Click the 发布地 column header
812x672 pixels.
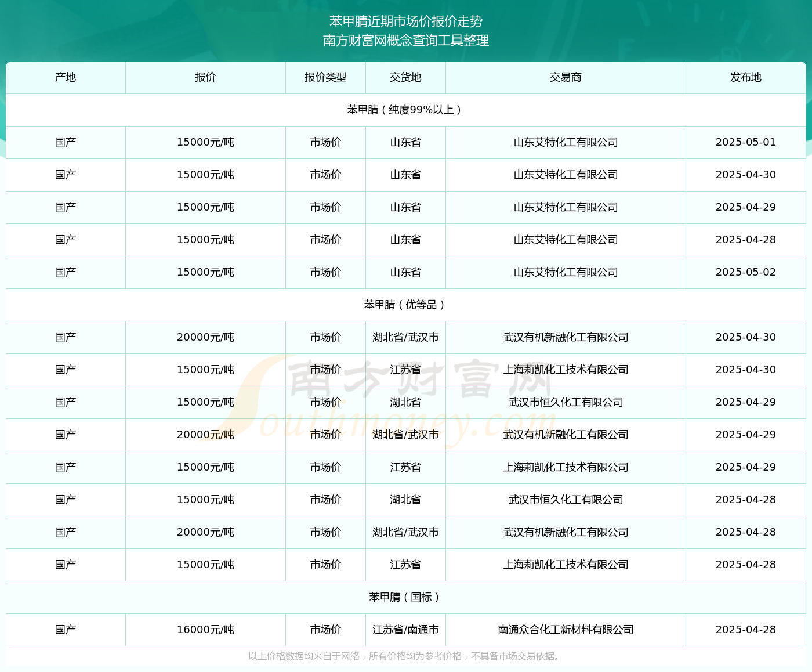pos(746,77)
